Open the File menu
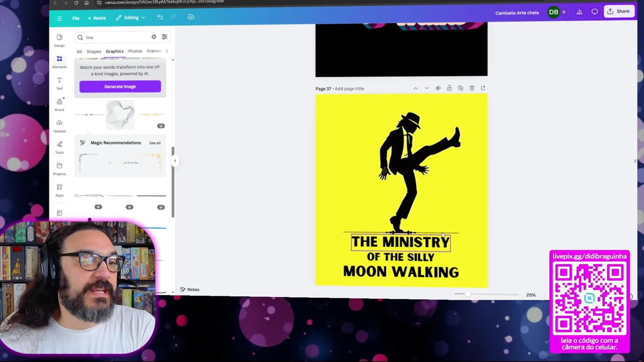 click(x=75, y=18)
